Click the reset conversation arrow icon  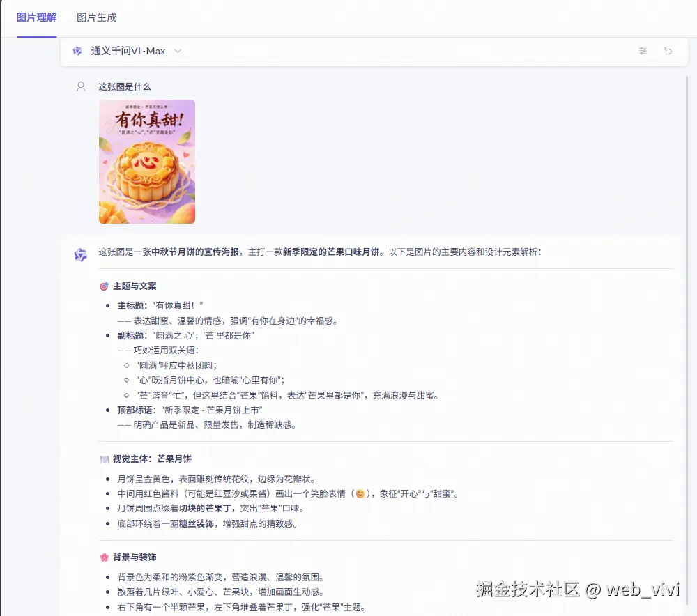[x=668, y=51]
